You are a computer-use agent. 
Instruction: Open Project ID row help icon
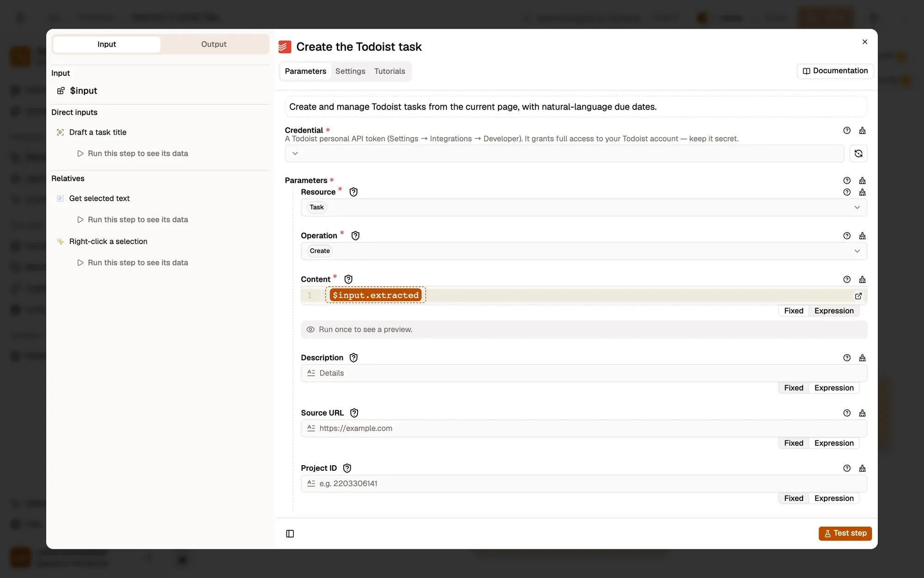tap(847, 468)
